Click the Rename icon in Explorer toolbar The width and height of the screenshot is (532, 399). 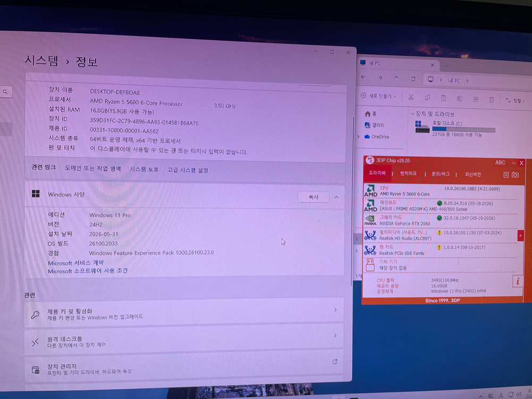click(x=460, y=98)
